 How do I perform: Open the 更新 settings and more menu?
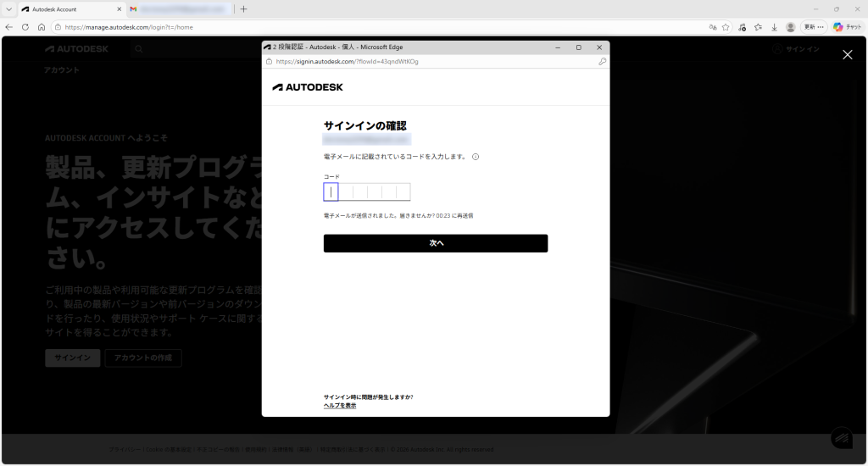tap(814, 27)
